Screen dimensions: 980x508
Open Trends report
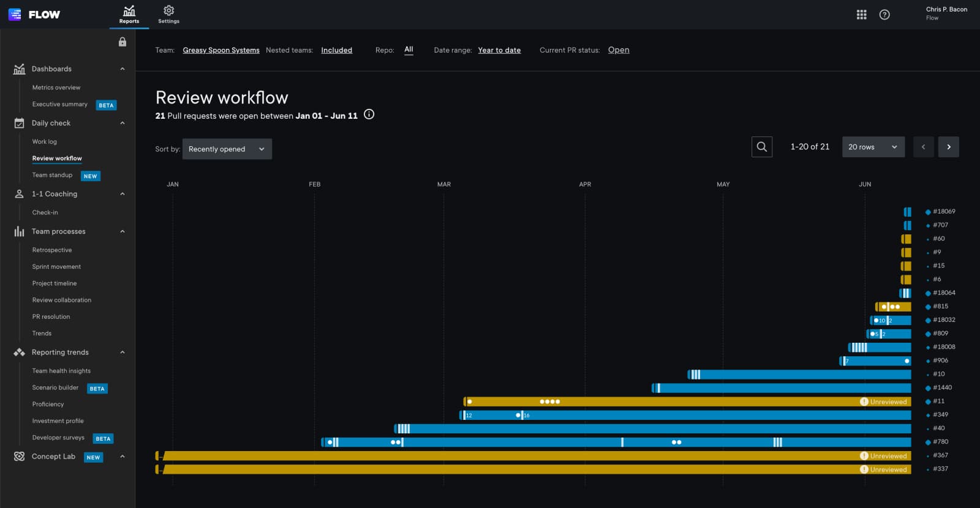tap(42, 334)
